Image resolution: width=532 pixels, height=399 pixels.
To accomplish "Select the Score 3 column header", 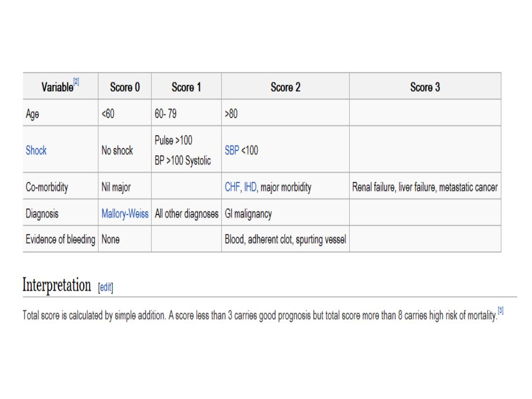I will [425, 87].
